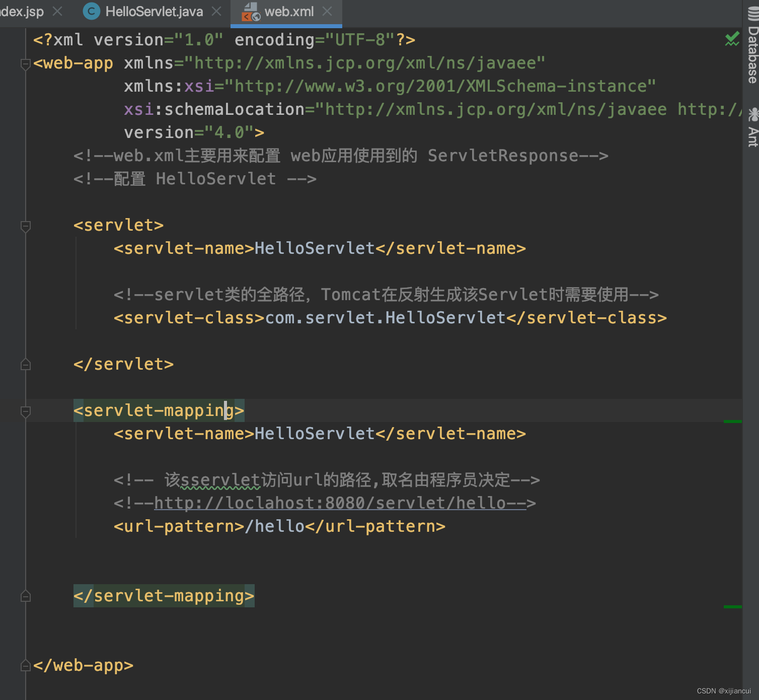759x700 pixels.
Task: Open the Ant build tool window
Action: [x=751, y=132]
